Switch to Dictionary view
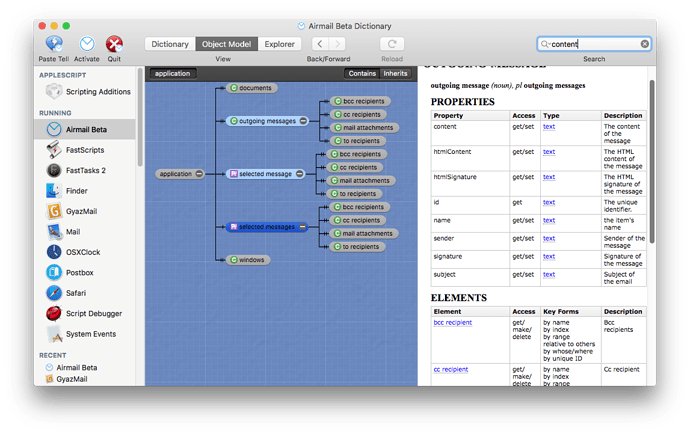 170,44
